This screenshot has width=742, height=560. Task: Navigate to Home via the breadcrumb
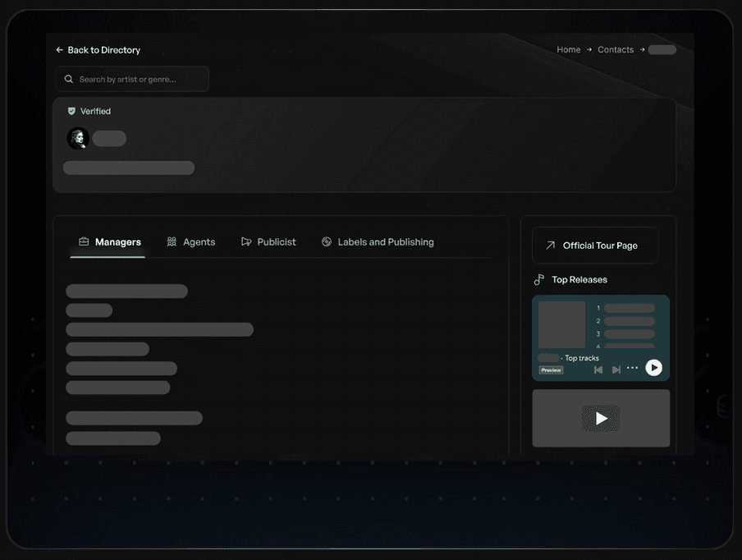[x=569, y=49]
